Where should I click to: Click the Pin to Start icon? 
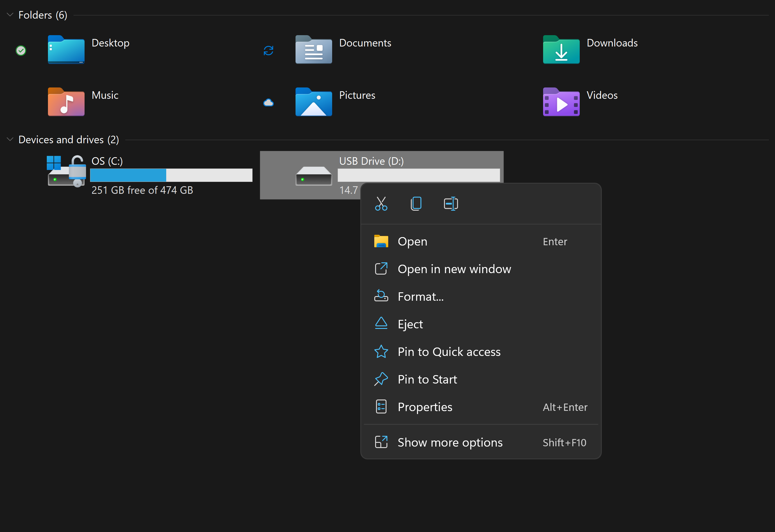(x=380, y=379)
